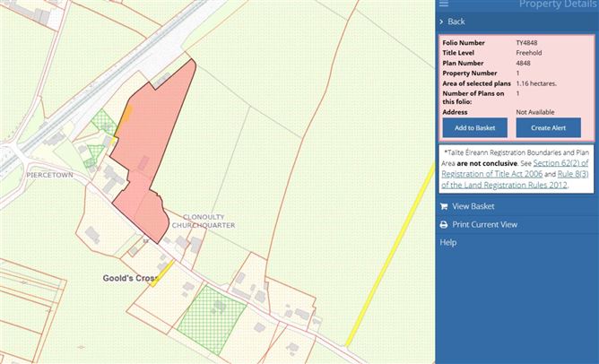Viewport: 599px width, 364px height.
Task: Click the small orange parcel beside selection
Action: (126, 114)
